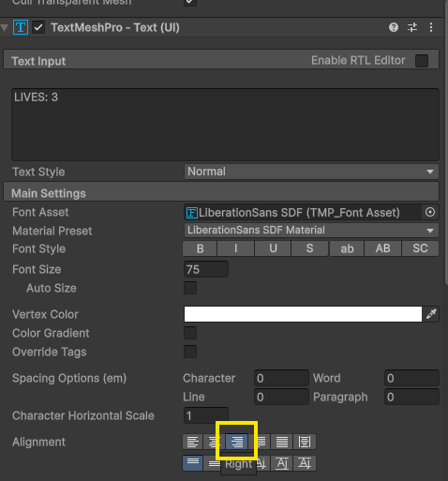Set vertical alignment to Top
The image size is (448, 481).
click(x=193, y=463)
